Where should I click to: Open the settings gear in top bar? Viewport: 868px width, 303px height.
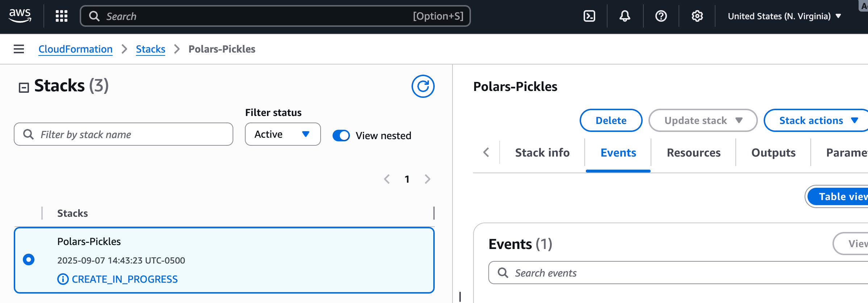click(697, 16)
